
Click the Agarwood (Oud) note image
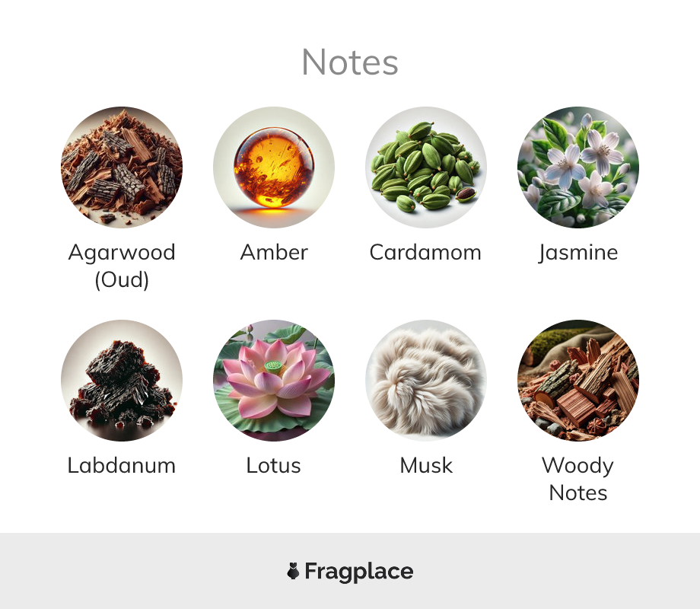tap(122, 167)
